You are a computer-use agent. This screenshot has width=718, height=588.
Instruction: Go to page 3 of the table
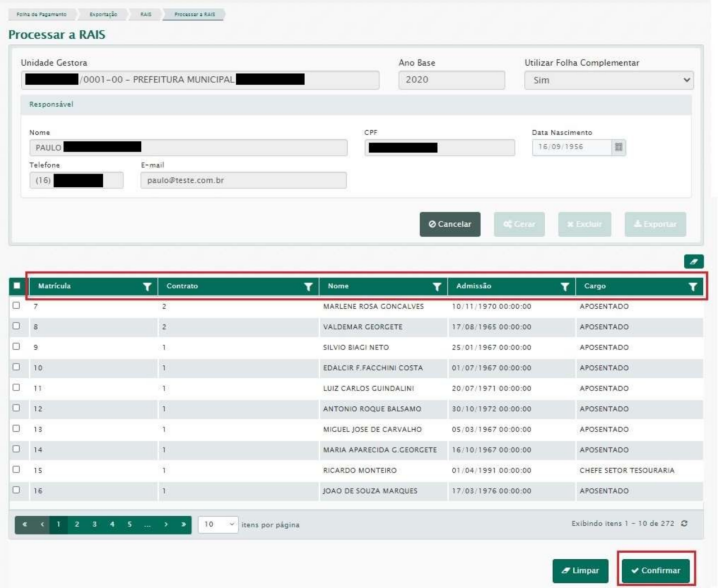[94, 525]
